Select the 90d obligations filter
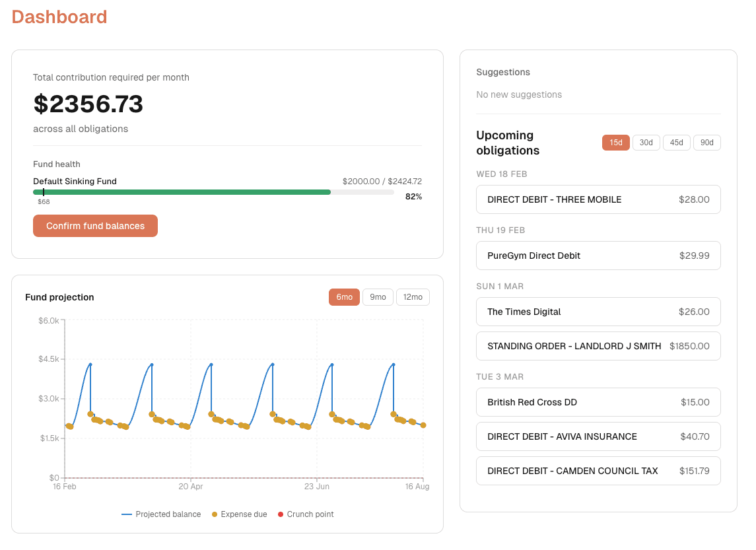756x550 pixels. click(706, 142)
